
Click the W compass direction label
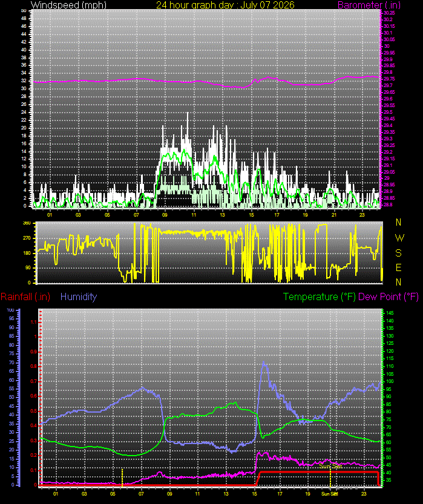pyautogui.click(x=399, y=238)
